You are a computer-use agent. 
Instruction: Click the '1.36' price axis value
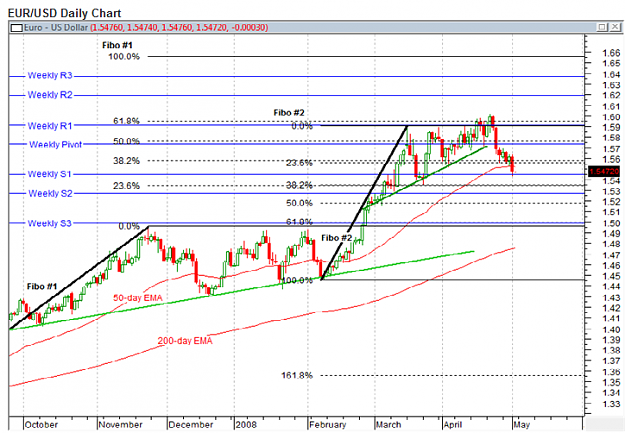click(611, 372)
